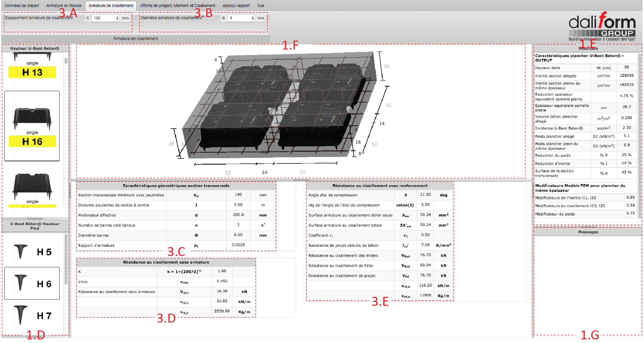
Task: Open the Vue tab
Action: [260, 5]
